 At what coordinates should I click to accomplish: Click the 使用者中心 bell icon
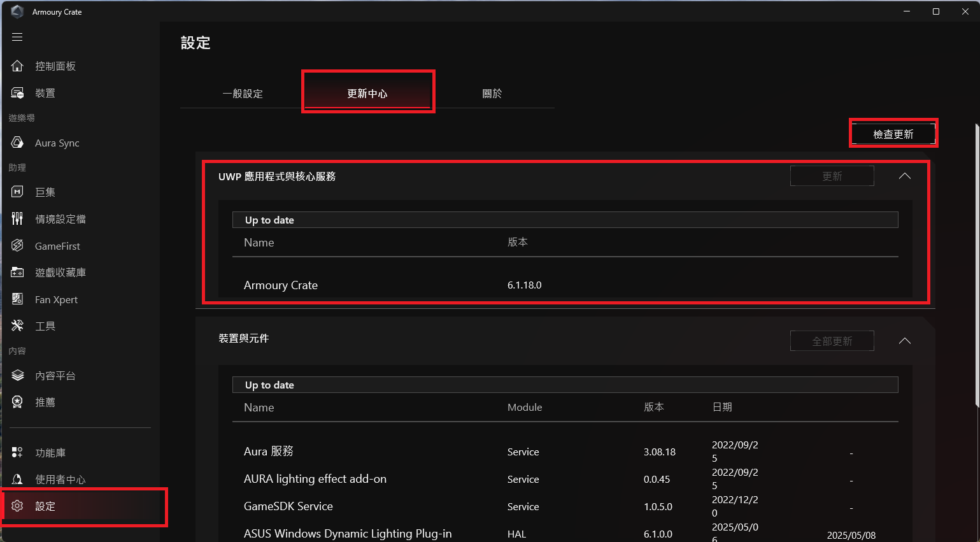pyautogui.click(x=17, y=479)
